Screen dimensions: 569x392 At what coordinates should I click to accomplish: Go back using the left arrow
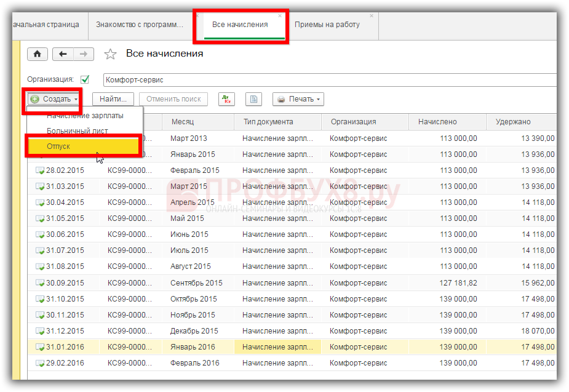pyautogui.click(x=63, y=54)
